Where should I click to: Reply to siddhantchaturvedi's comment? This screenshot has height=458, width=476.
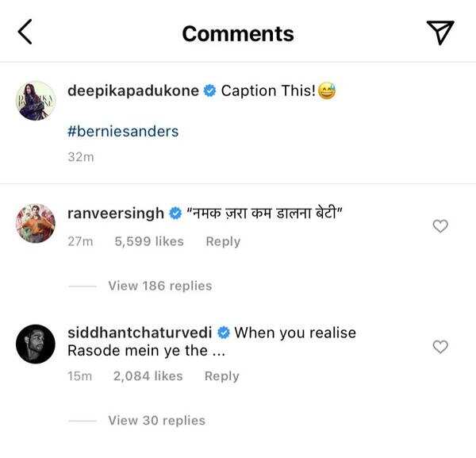tap(221, 376)
